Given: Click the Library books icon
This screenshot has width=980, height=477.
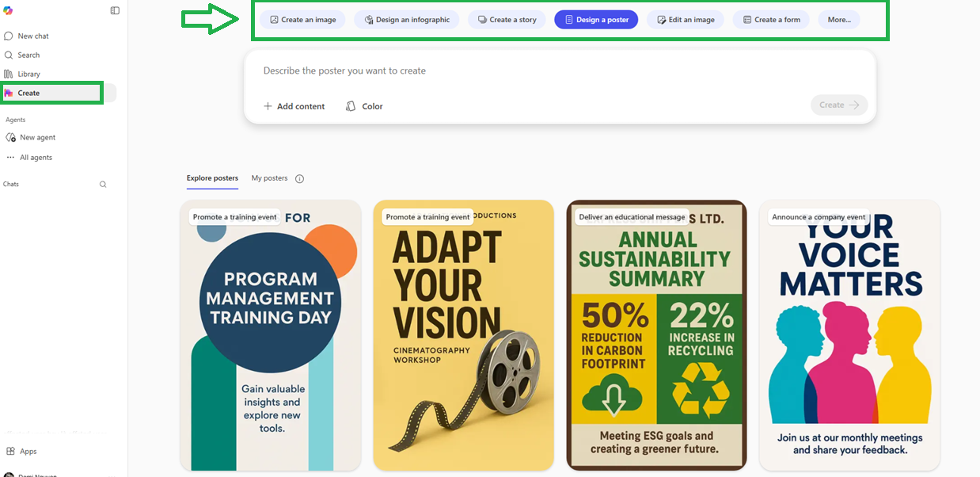Looking at the screenshot, I should (9, 74).
